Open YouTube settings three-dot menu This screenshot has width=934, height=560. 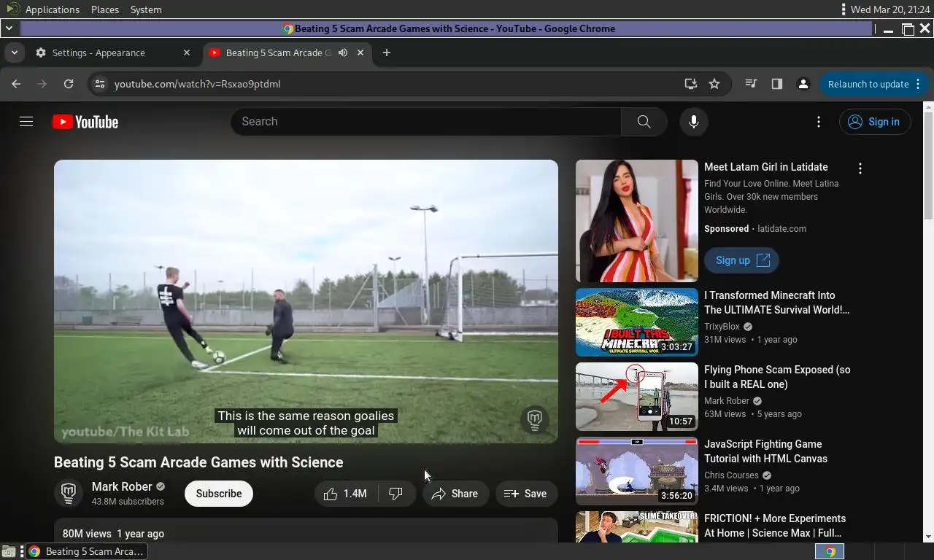click(819, 122)
